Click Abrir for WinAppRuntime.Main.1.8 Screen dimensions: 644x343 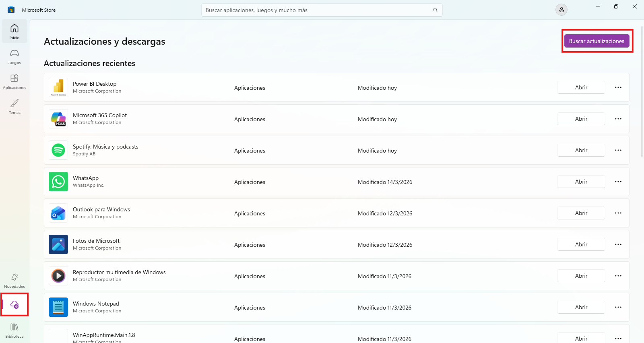point(581,338)
